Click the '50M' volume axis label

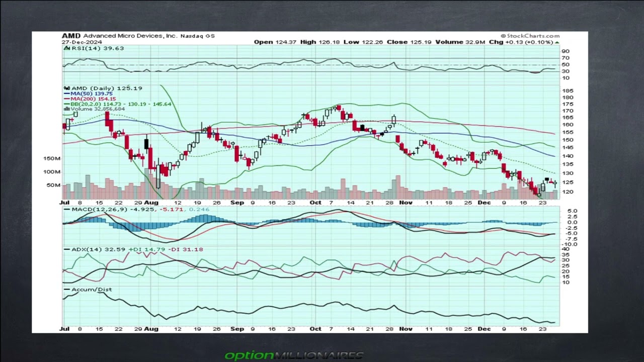click(53, 185)
